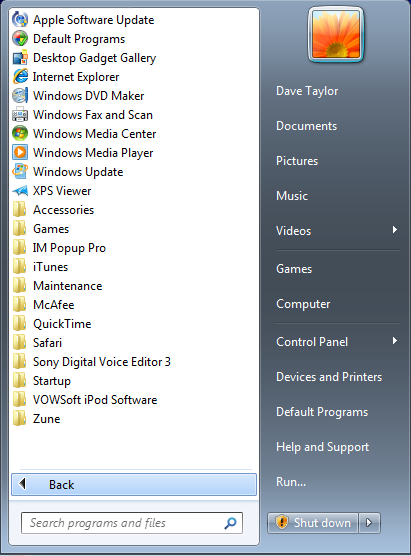Open XPS Viewer paper-plane icon
This screenshot has width=411, height=556.
click(x=20, y=191)
